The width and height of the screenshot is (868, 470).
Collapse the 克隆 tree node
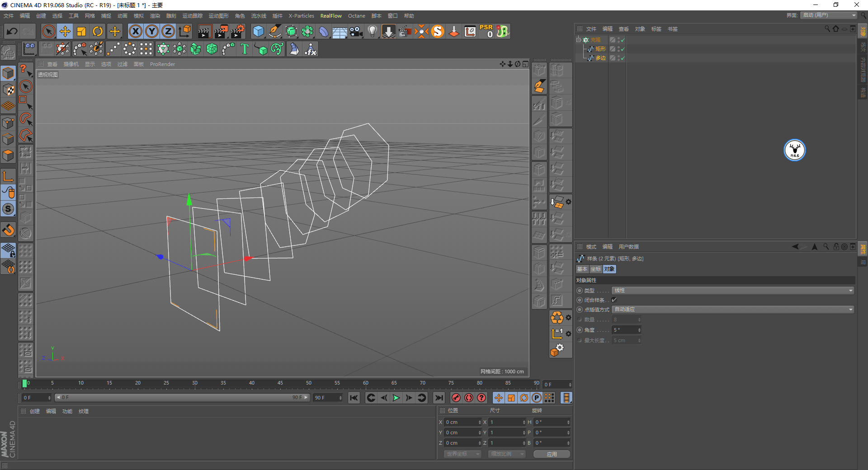coord(578,40)
